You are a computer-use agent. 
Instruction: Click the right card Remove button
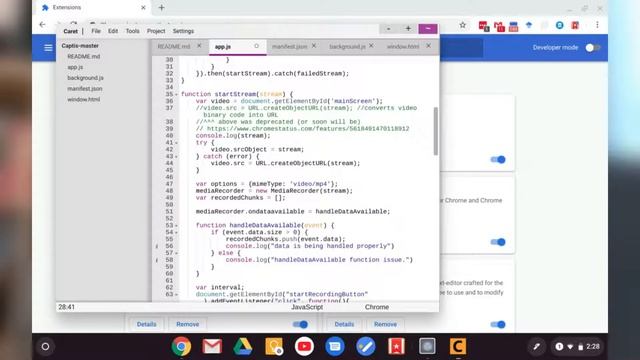[385, 324]
